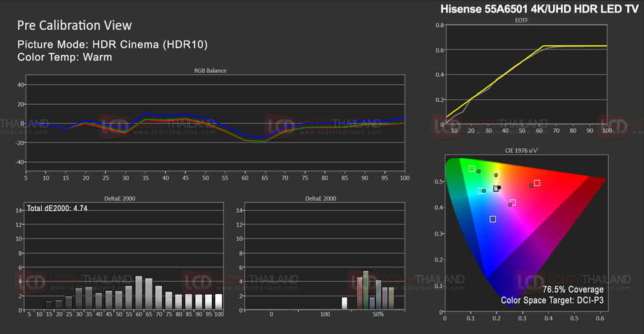The height and width of the screenshot is (334, 644).
Task: Click the measured green dot on CIE diagram
Action: 478,171
